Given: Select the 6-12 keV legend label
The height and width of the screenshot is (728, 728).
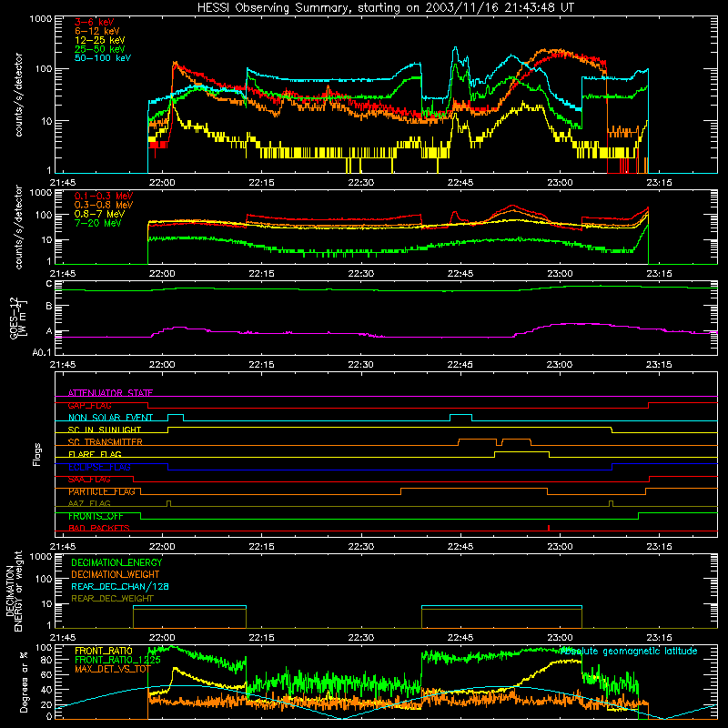Looking at the screenshot, I should pos(97,31).
